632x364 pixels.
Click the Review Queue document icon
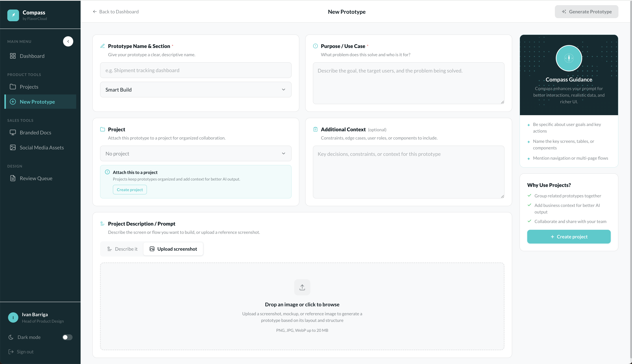(13, 178)
